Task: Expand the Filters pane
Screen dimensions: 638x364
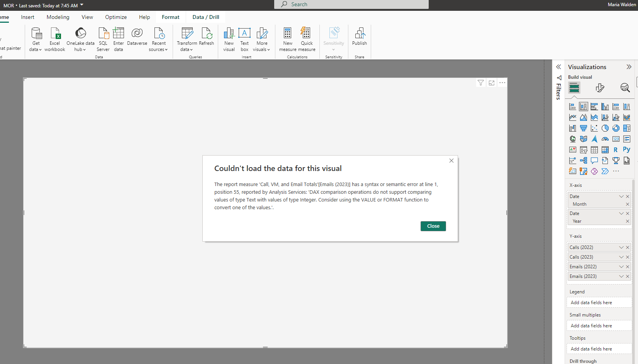Action: (558, 67)
